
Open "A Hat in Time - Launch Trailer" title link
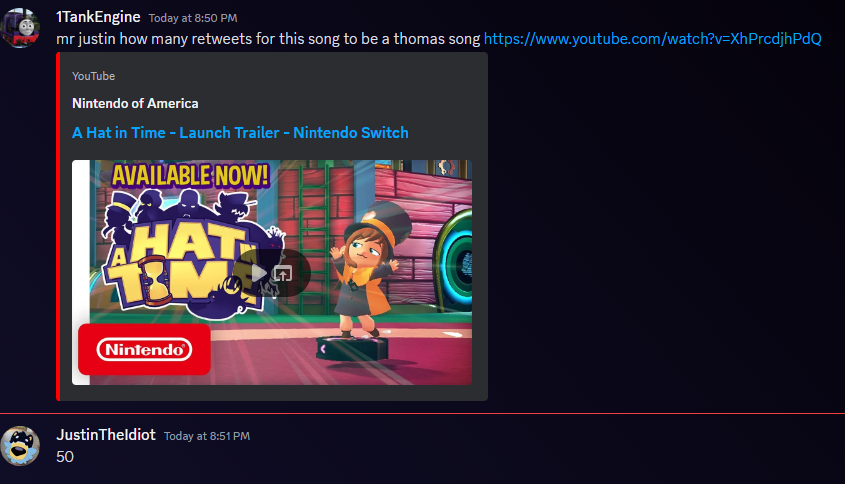click(x=240, y=133)
